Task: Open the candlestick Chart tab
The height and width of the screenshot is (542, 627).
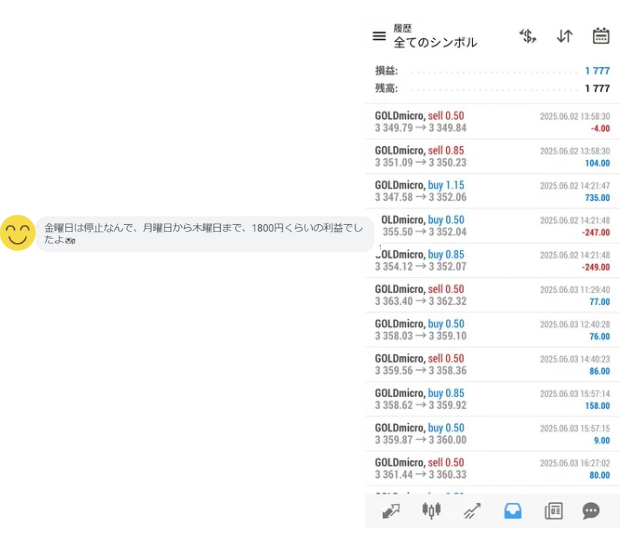Action: [x=431, y=511]
